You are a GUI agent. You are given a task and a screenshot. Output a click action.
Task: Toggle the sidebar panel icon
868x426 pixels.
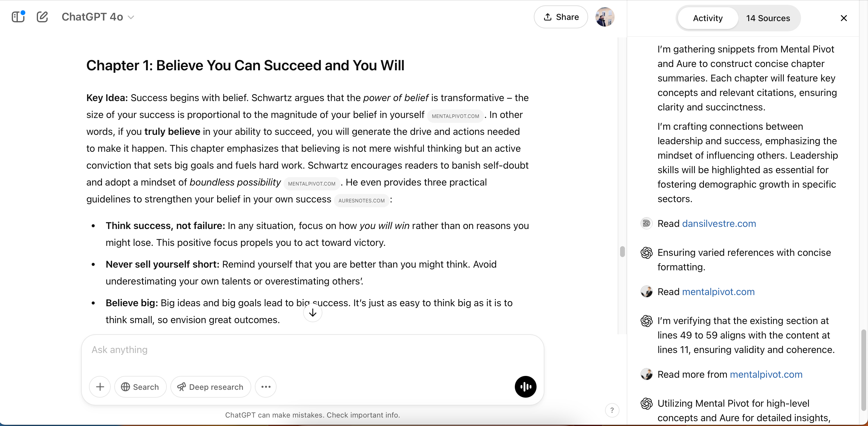pyautogui.click(x=18, y=17)
